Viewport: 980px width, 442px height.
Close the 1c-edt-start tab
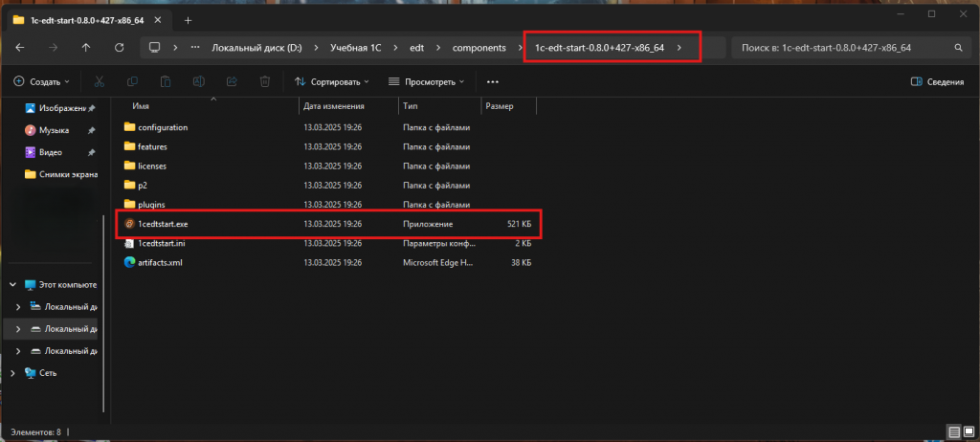pyautogui.click(x=158, y=20)
